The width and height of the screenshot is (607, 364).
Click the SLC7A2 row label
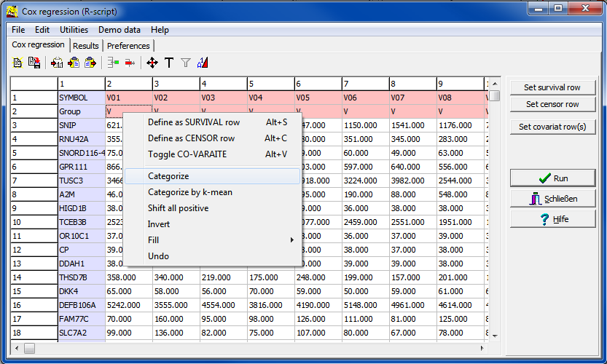pyautogui.click(x=82, y=333)
